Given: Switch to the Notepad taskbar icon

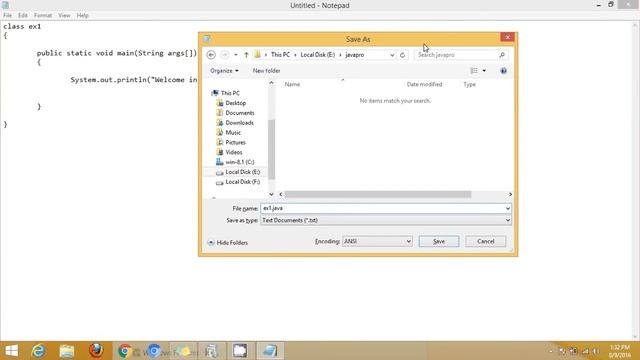Looking at the screenshot, I should (269, 351).
